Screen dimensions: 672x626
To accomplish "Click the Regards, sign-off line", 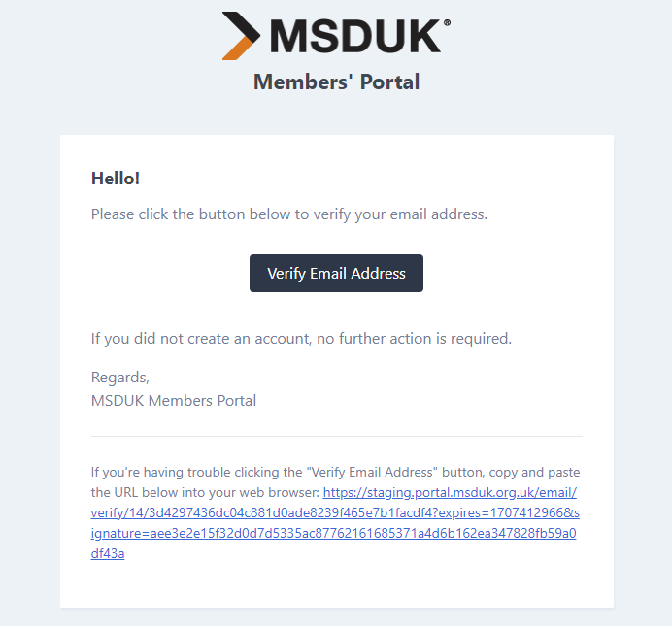I will (120, 378).
